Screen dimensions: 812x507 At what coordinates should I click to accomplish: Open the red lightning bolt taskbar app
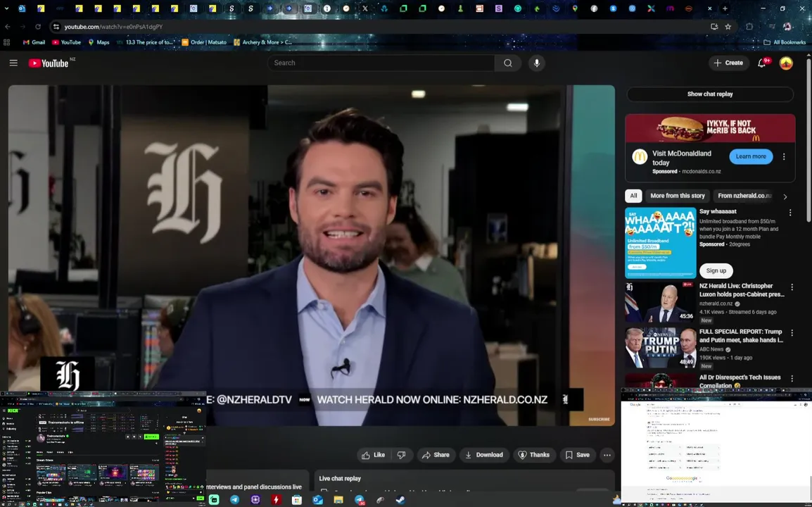pyautogui.click(x=276, y=500)
